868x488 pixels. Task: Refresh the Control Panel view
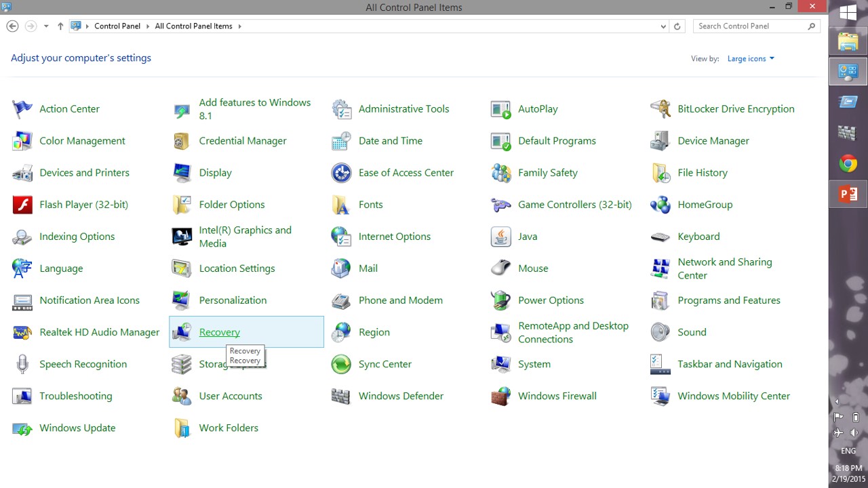click(x=677, y=26)
